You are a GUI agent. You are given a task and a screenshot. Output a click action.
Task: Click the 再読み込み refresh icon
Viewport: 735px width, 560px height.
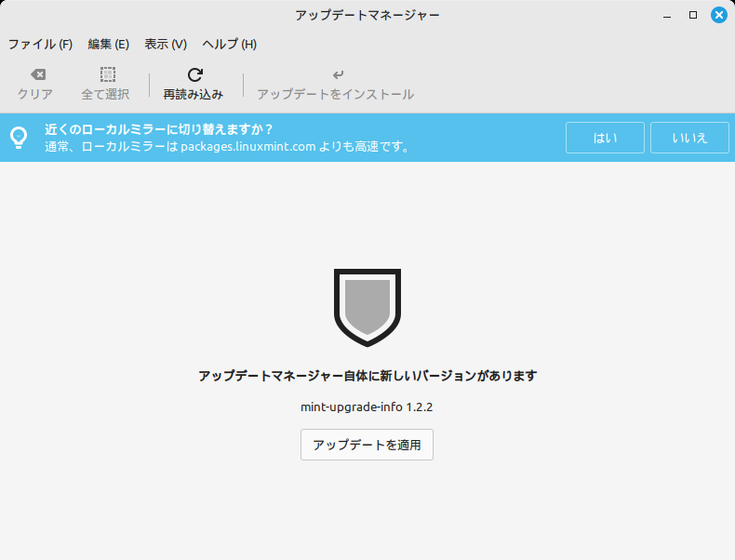[x=195, y=74]
